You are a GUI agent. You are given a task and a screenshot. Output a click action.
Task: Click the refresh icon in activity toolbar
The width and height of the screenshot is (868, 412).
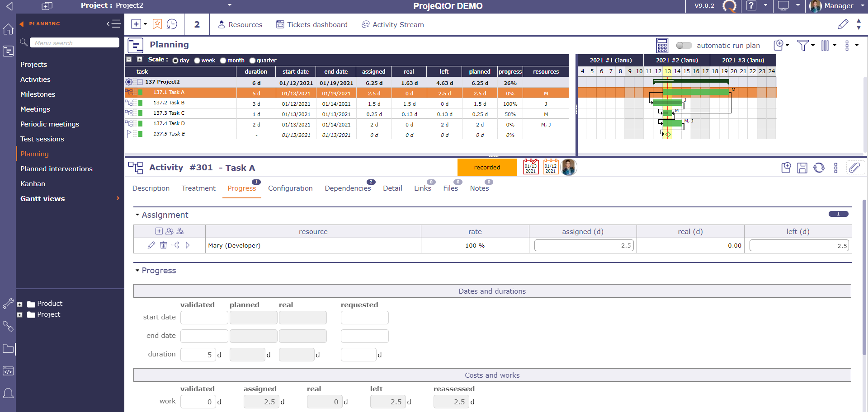[819, 168]
